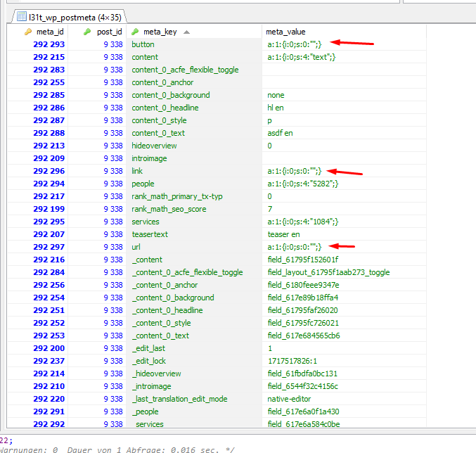Select the content_0_style key cell
Screen dimensions: 476x453
pyautogui.click(x=194, y=120)
